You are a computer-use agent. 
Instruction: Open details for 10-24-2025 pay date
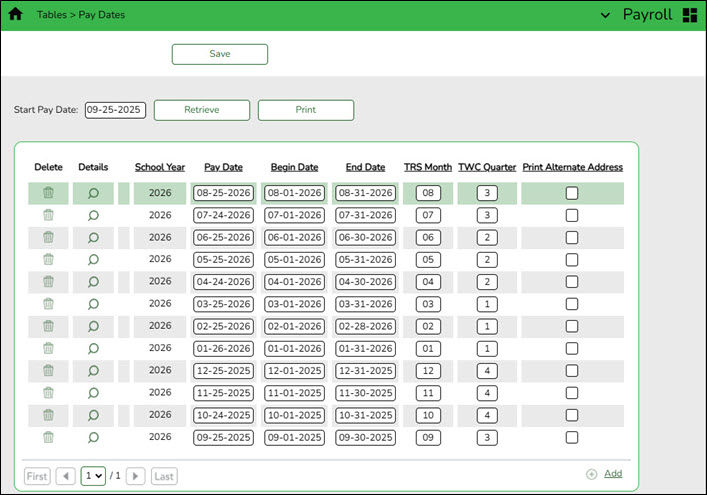[93, 415]
